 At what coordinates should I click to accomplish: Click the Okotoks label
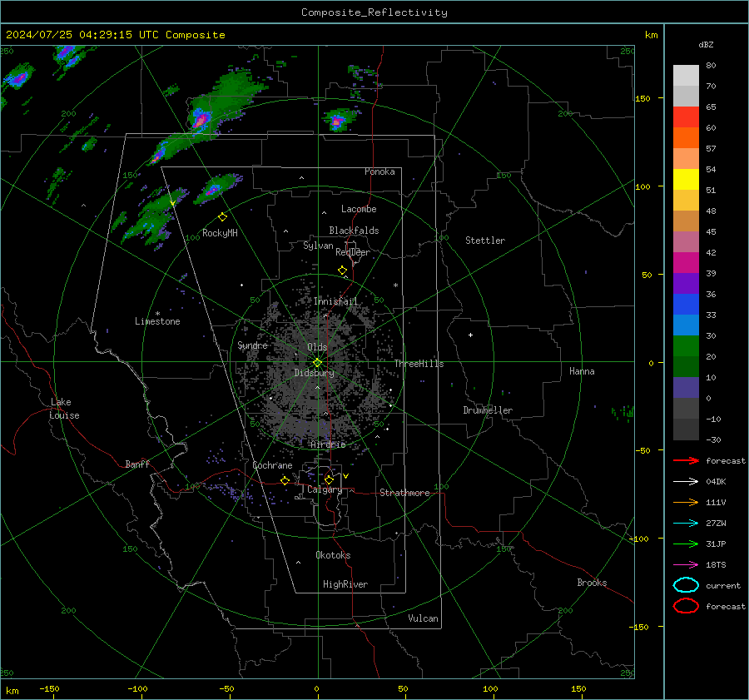coord(333,555)
